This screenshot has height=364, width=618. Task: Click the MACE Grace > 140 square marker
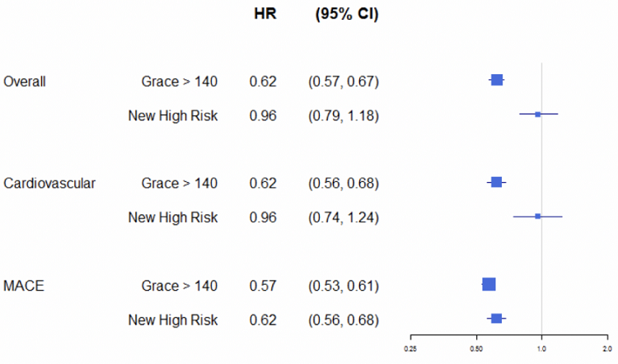(489, 284)
